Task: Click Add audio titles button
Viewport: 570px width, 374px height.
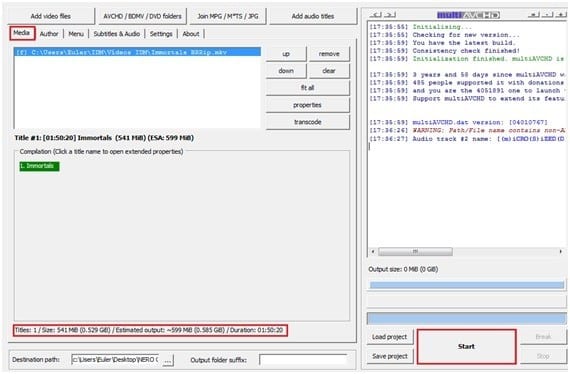Action: click(x=313, y=16)
